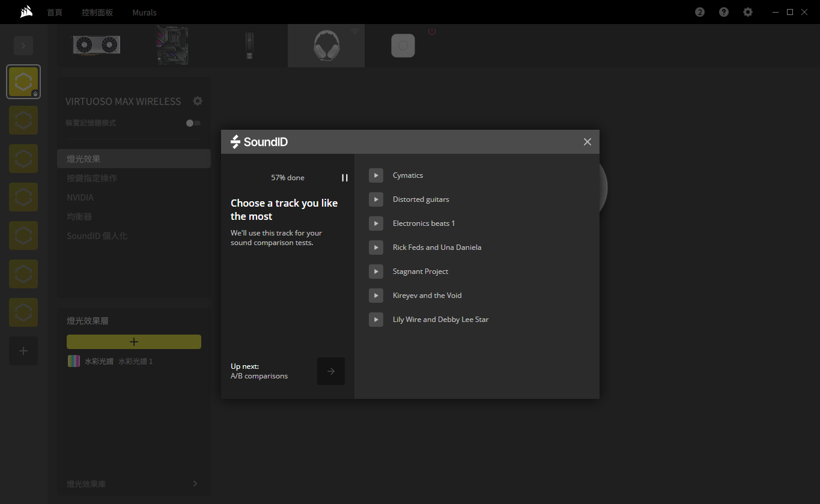Open VIRTUOSO MAX WIRELESS device settings gear

198,101
